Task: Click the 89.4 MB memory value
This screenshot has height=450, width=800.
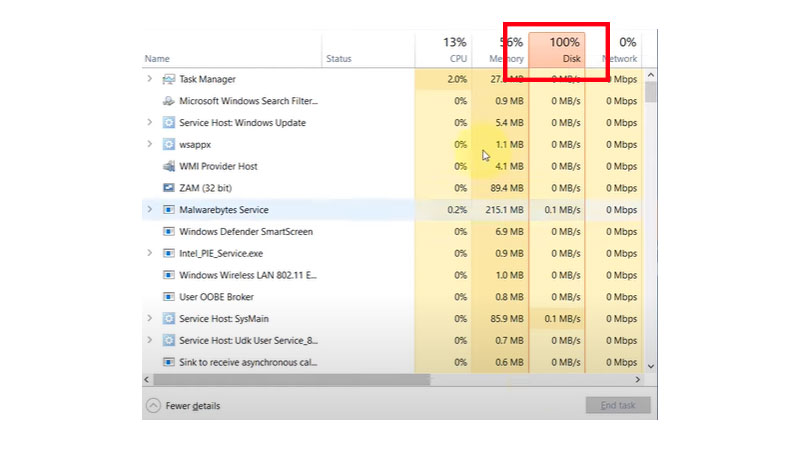Action: pos(507,188)
